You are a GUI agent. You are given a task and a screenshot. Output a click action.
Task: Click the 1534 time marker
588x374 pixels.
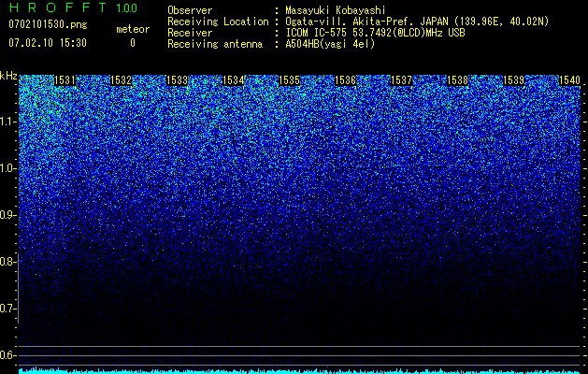point(234,80)
